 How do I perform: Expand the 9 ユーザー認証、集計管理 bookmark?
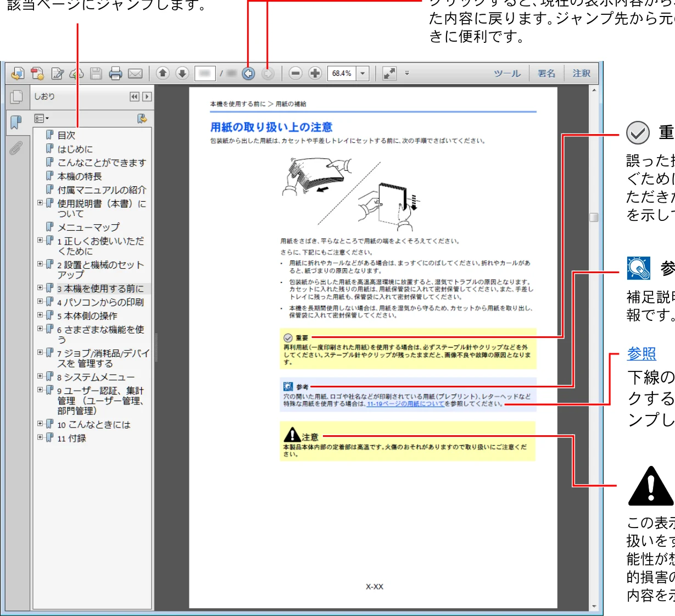[40, 390]
